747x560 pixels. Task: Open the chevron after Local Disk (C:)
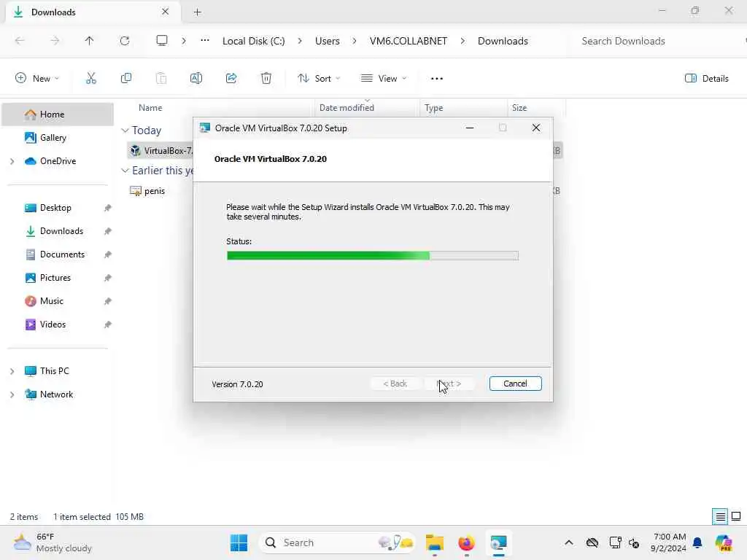[300, 41]
